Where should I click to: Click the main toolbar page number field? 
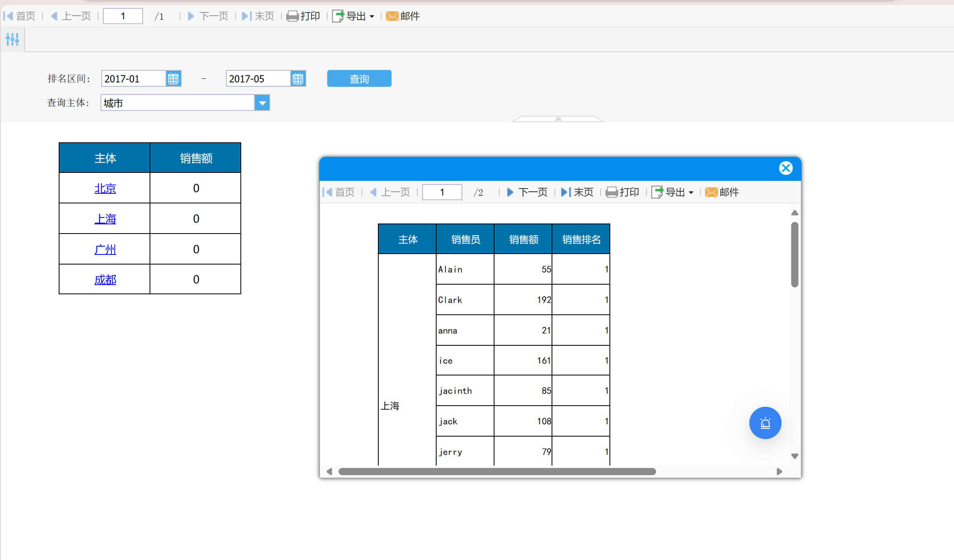click(123, 16)
